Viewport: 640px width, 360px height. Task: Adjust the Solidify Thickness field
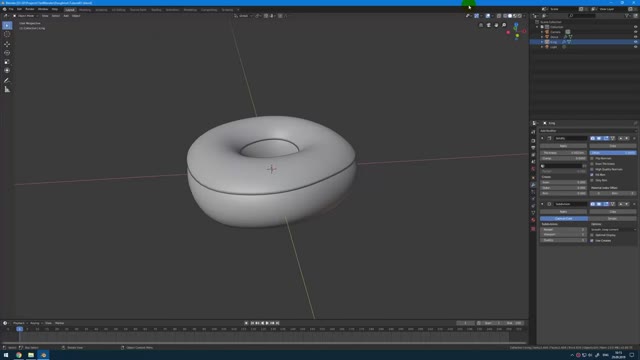[x=563, y=153]
